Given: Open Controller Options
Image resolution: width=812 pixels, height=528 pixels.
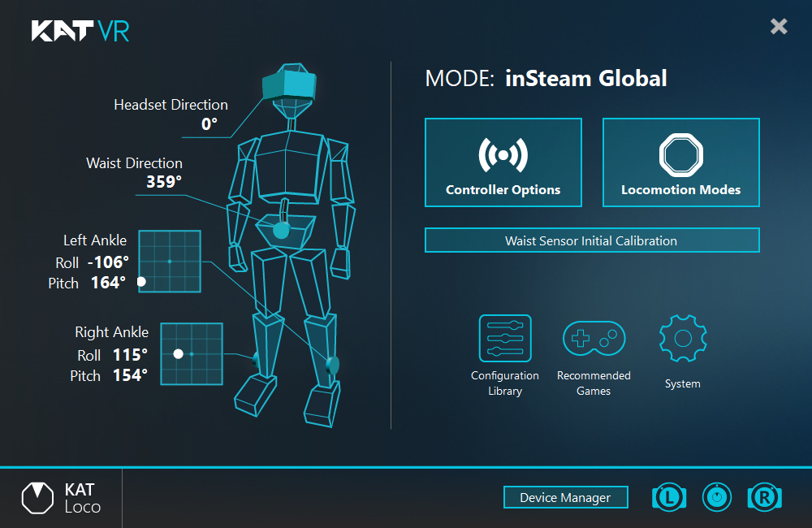Looking at the screenshot, I should point(503,162).
